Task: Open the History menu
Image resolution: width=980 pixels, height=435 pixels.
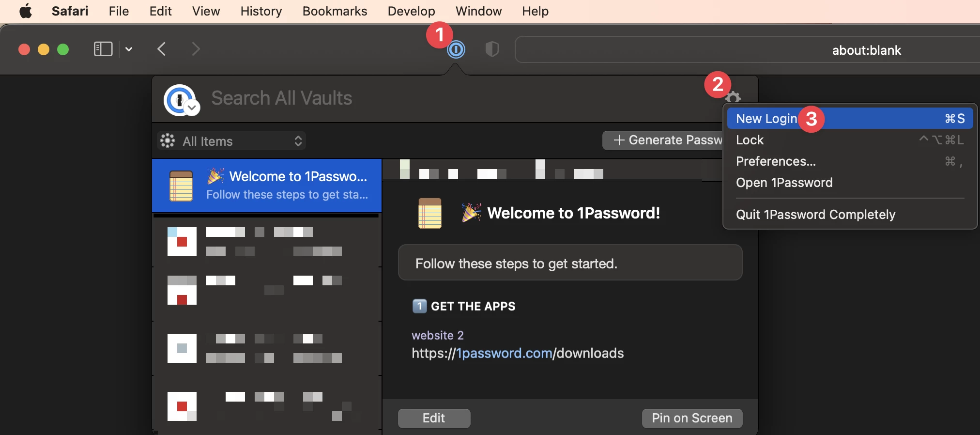Action: tap(261, 11)
